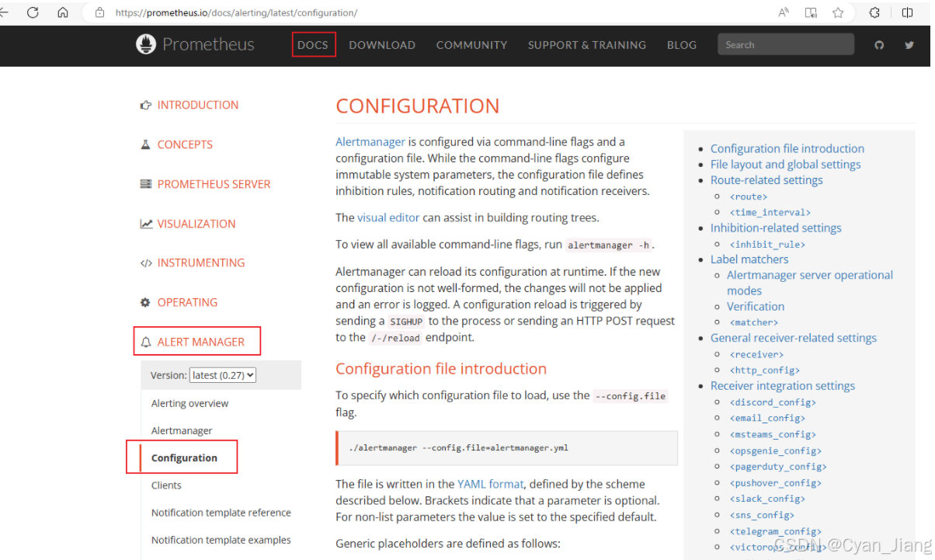Click the Alert Manager bell icon
Image resolution: width=935 pixels, height=560 pixels.
pos(146,342)
